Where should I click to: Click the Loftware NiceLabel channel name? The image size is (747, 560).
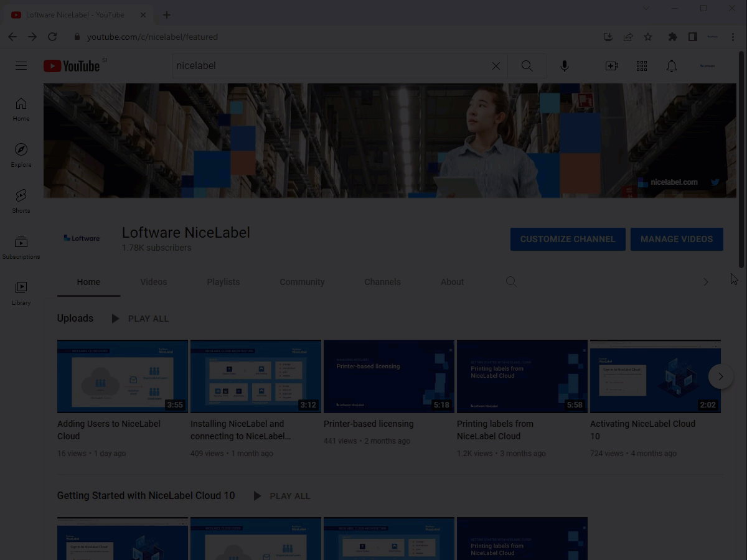point(186,233)
